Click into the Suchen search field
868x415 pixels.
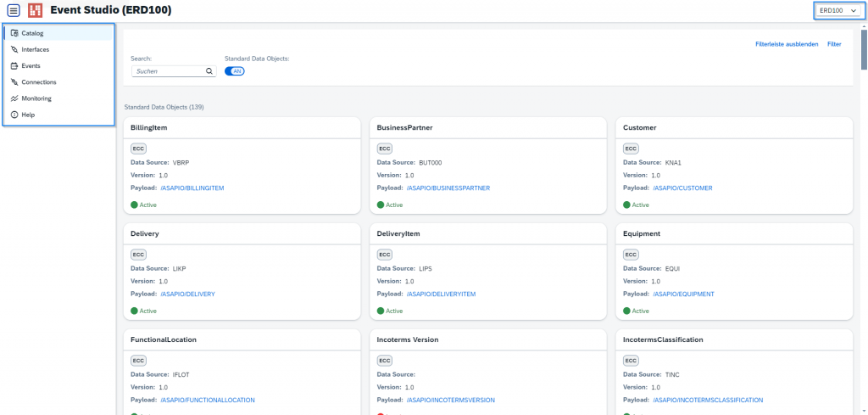click(168, 72)
